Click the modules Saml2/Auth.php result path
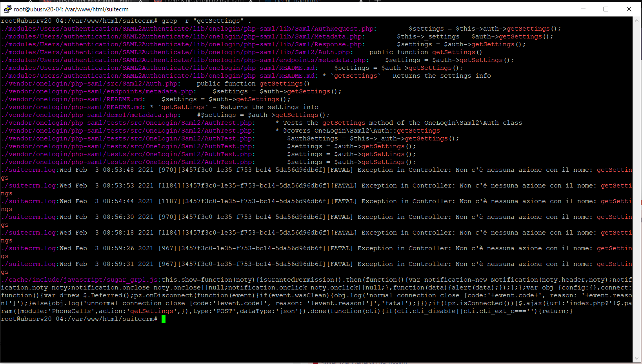Screen dimensions: 642x364 coord(175,52)
